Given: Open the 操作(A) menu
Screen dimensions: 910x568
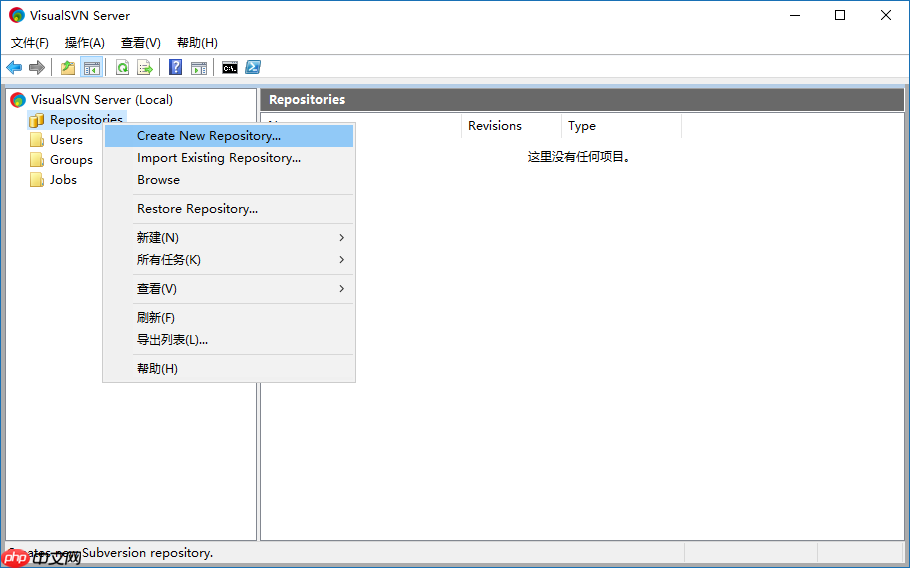Looking at the screenshot, I should (85, 43).
